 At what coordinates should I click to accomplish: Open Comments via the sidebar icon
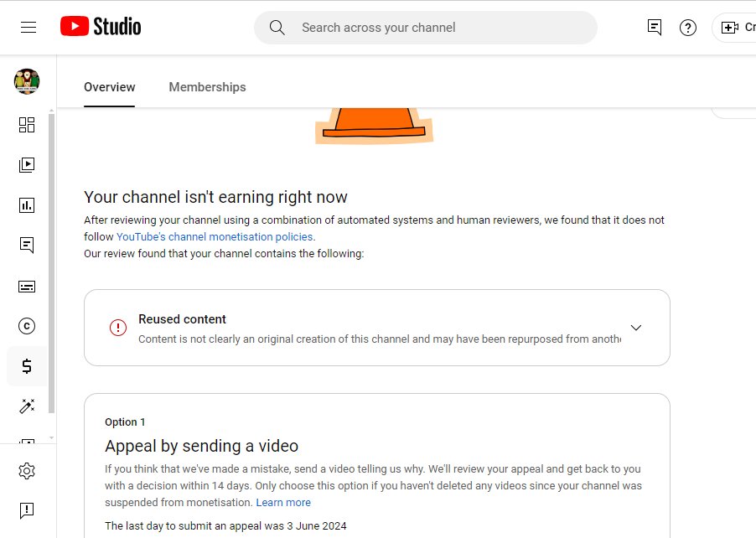(x=27, y=246)
